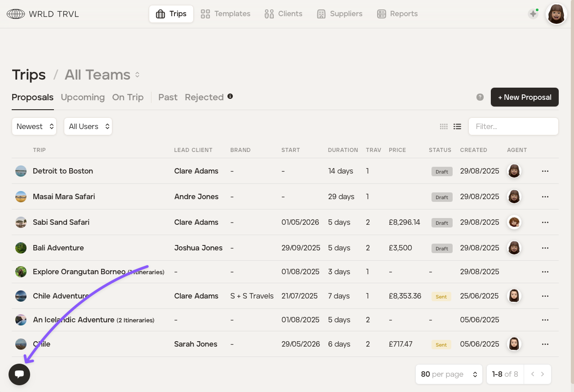The height and width of the screenshot is (392, 574).
Task: Click the New Proposal button
Action: [525, 97]
